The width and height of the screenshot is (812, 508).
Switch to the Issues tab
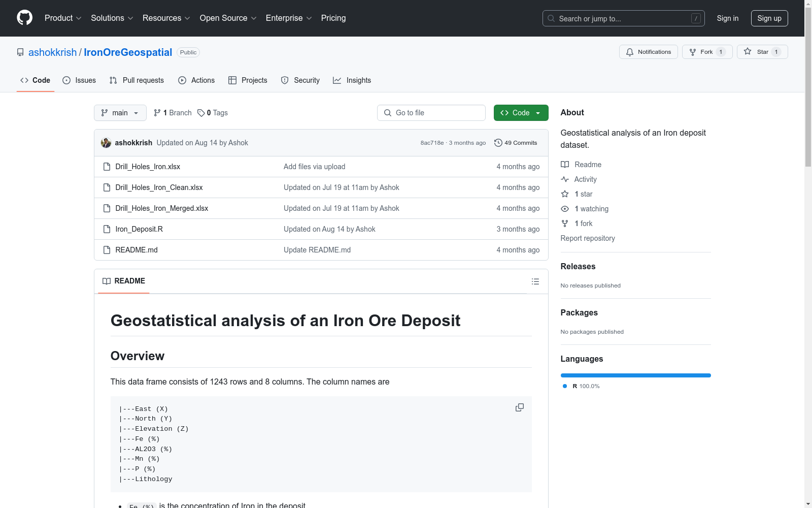click(79, 80)
